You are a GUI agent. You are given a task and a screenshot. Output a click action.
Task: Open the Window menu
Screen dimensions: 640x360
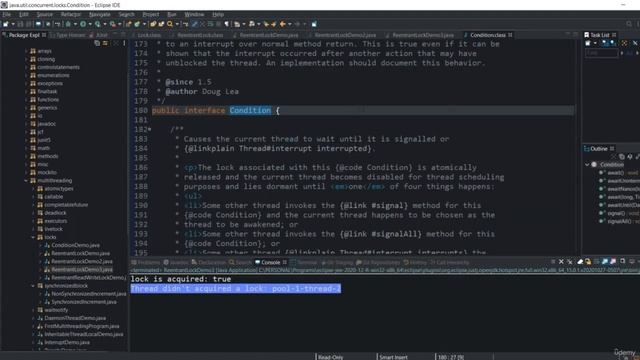coord(194,14)
